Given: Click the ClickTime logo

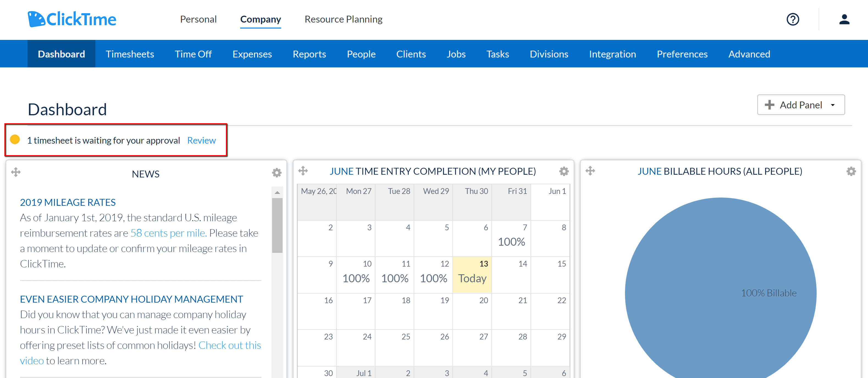Looking at the screenshot, I should [72, 19].
